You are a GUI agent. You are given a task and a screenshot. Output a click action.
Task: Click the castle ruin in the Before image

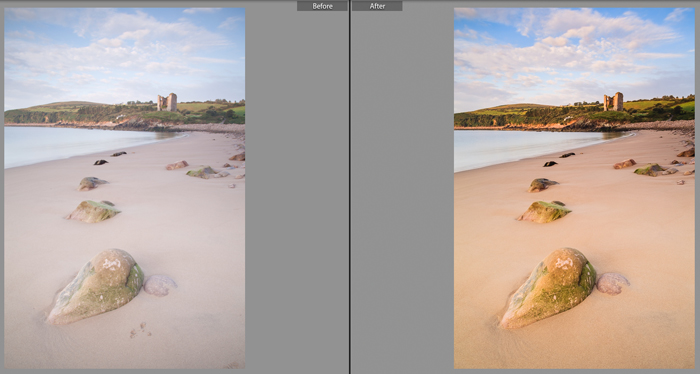(x=167, y=102)
